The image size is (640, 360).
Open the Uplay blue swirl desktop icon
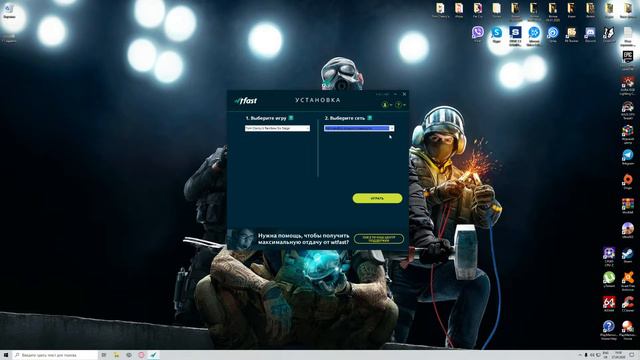point(553,33)
